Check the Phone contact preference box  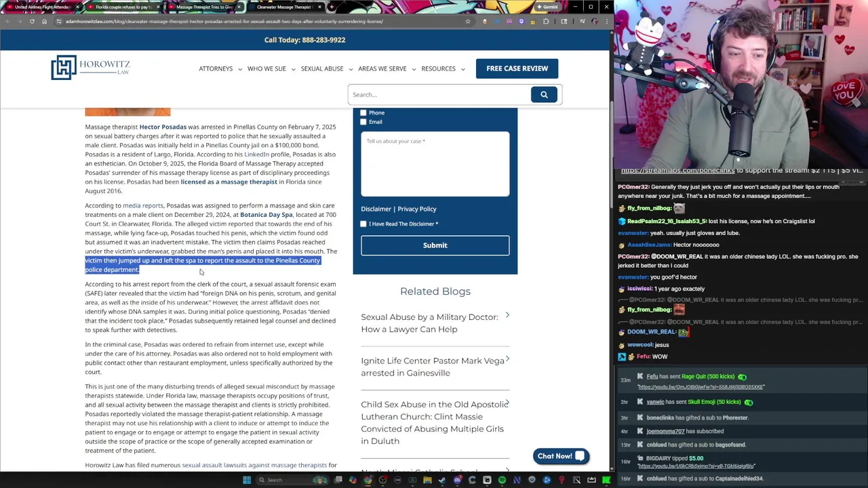point(363,113)
